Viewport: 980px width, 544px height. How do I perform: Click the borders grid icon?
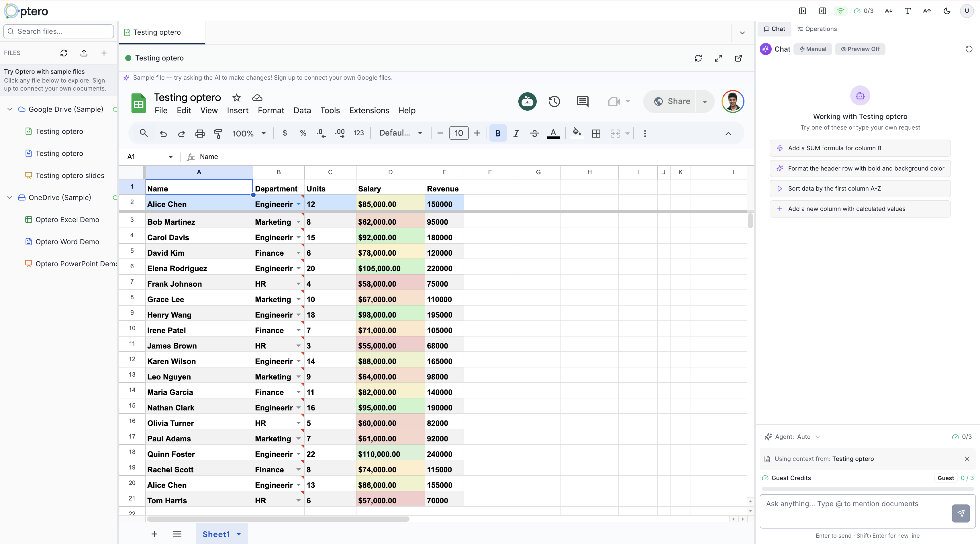point(596,134)
